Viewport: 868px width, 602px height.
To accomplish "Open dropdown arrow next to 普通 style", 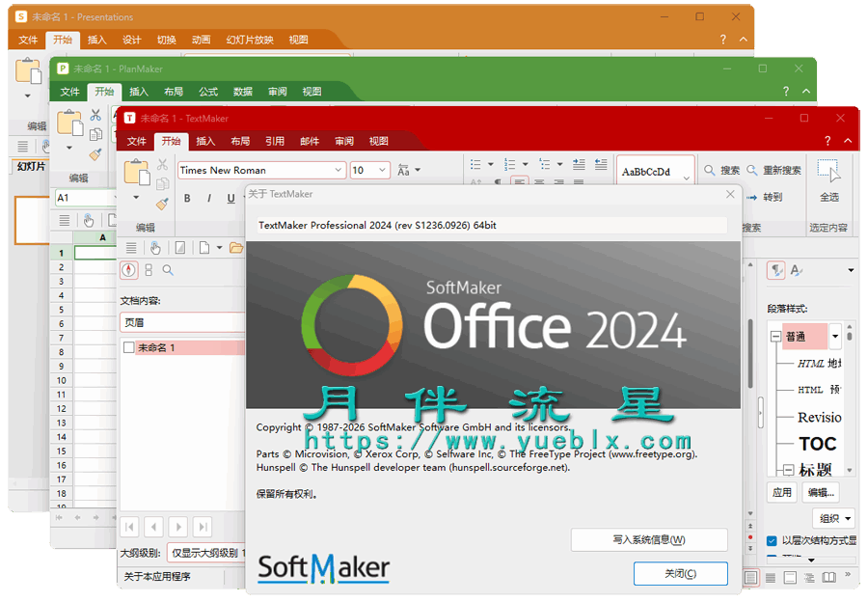I will point(835,336).
